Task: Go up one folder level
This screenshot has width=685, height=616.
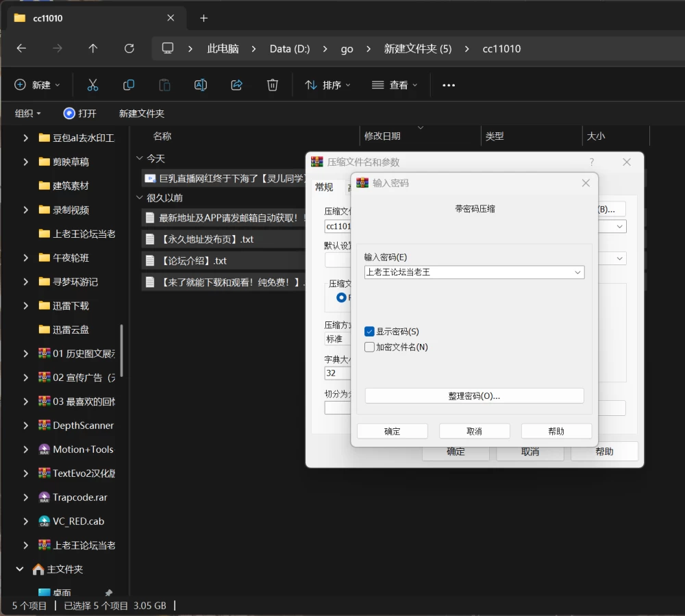Action: point(93,49)
